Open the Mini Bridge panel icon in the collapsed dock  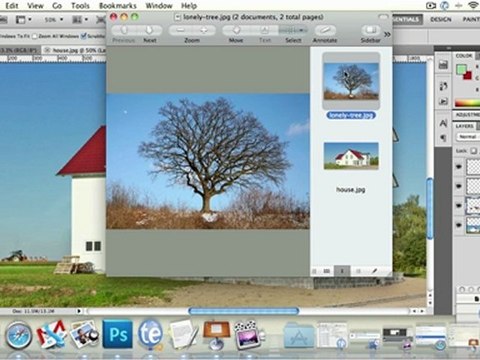pos(443,64)
